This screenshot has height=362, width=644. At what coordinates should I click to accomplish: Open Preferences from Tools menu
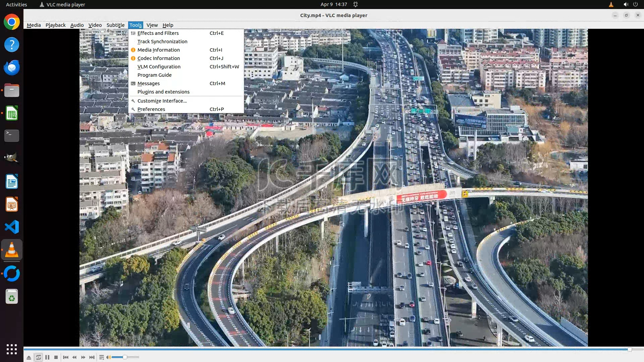(151, 109)
